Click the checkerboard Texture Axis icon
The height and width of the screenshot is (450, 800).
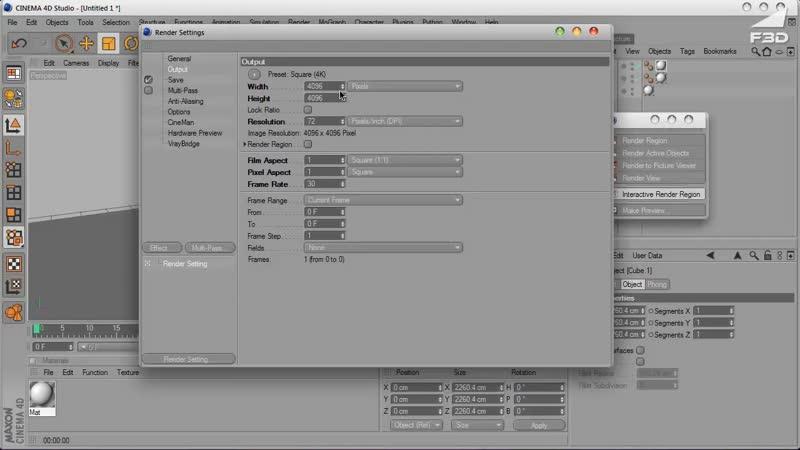[x=14, y=264]
